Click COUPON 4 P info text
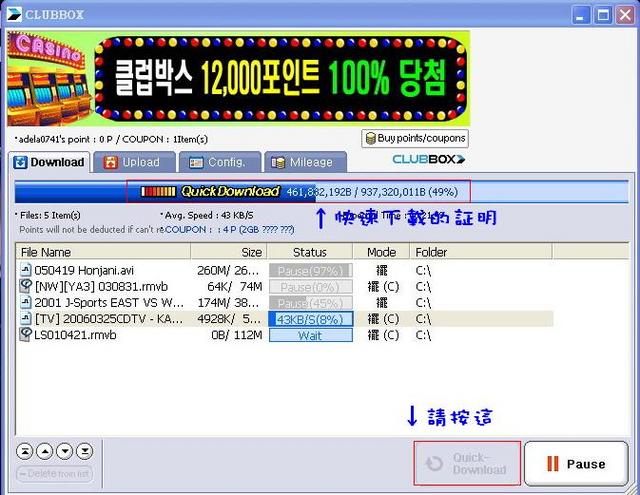The height and width of the screenshot is (495, 640). (229, 229)
